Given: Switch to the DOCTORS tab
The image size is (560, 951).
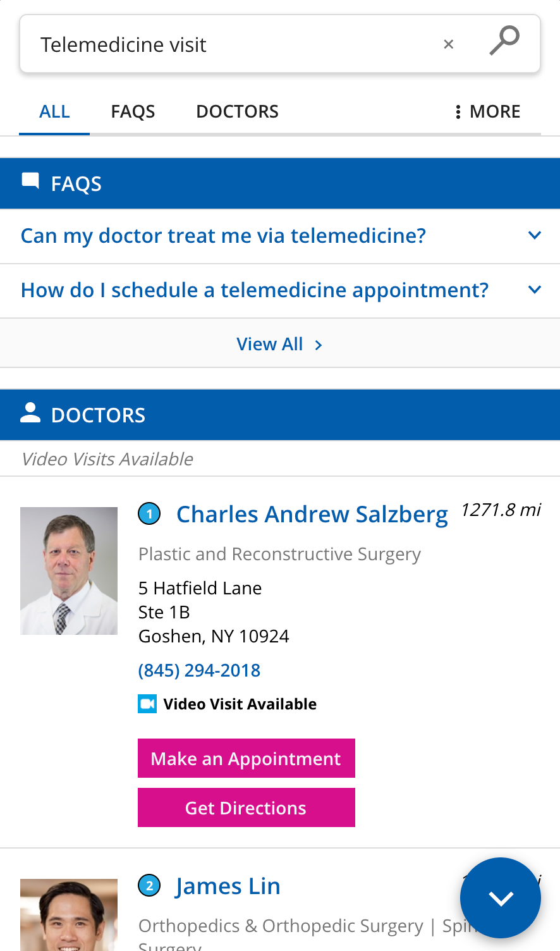Looking at the screenshot, I should tap(238, 112).
